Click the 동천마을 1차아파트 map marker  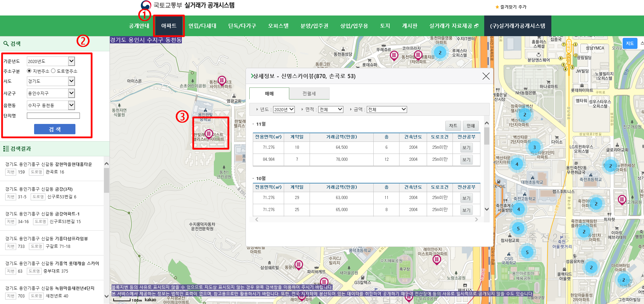[x=418, y=55]
